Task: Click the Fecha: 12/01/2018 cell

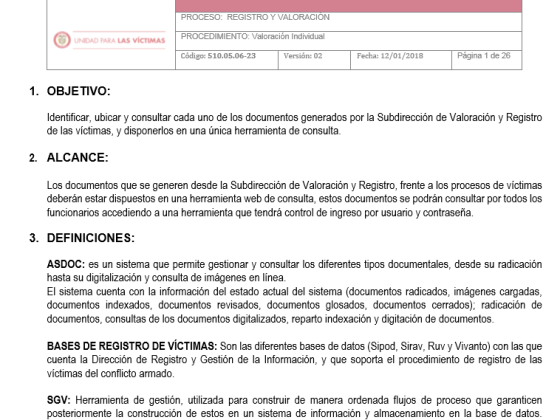Action: point(401,60)
